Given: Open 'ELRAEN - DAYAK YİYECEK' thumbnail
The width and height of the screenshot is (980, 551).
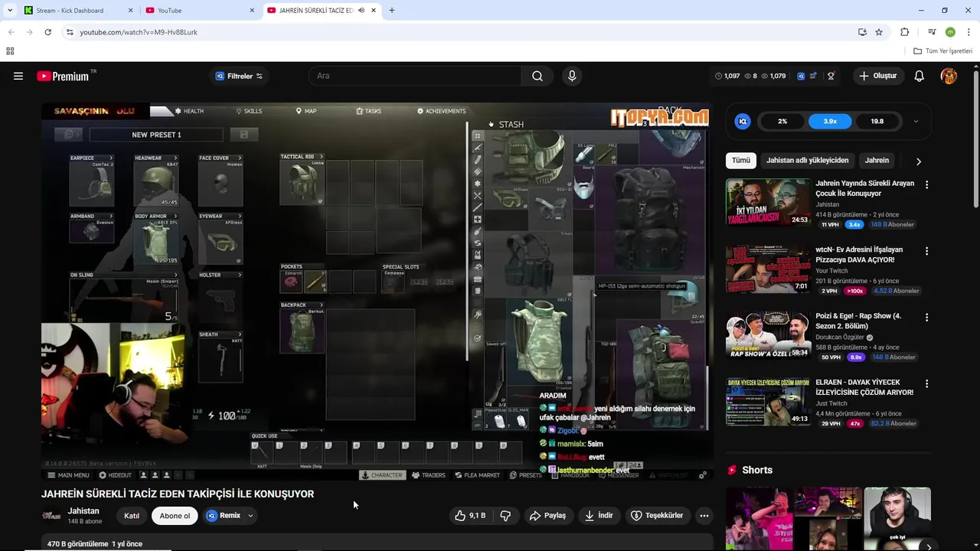Looking at the screenshot, I should point(768,402).
